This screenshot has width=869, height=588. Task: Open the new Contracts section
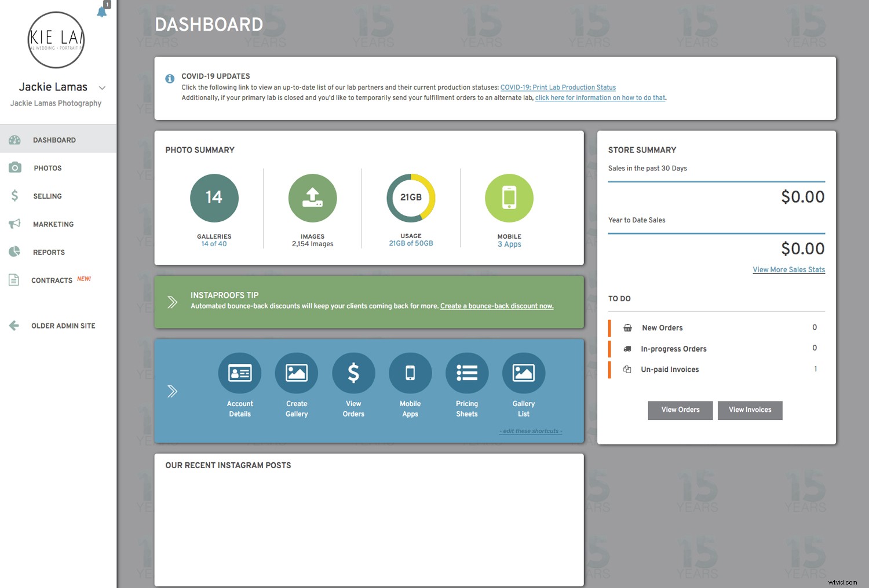point(51,280)
